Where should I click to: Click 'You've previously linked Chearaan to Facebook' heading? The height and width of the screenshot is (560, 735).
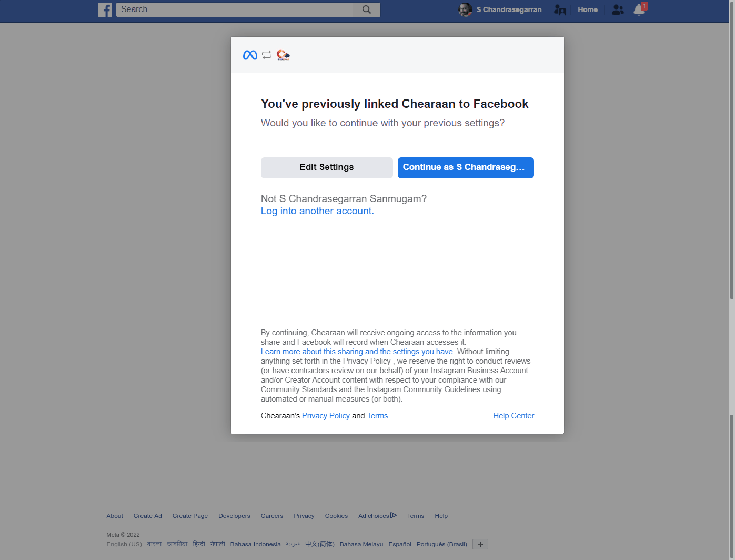click(x=395, y=104)
